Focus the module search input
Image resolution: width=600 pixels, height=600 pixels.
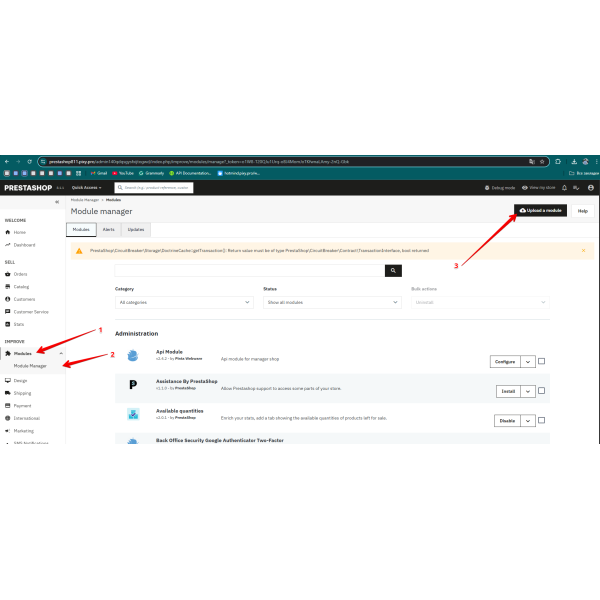tap(249, 271)
